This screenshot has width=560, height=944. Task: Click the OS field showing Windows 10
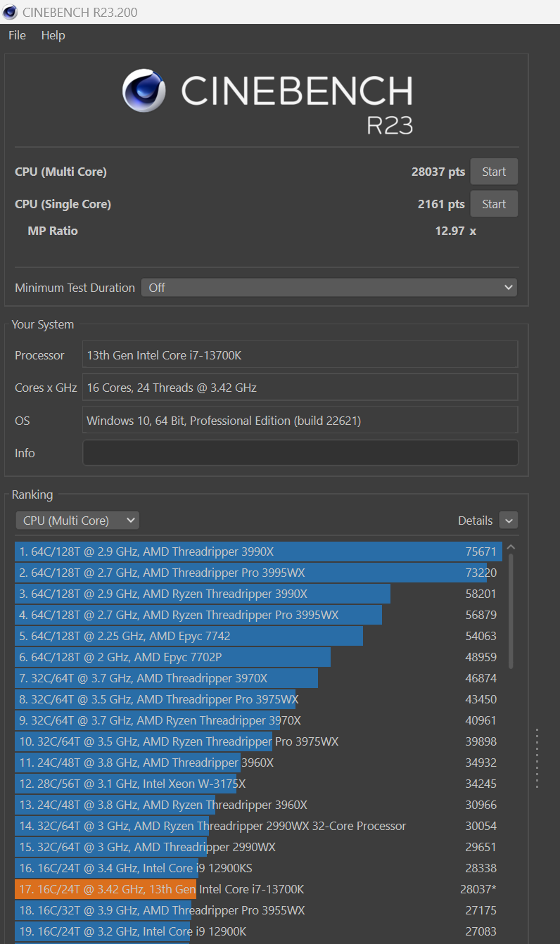pyautogui.click(x=300, y=420)
